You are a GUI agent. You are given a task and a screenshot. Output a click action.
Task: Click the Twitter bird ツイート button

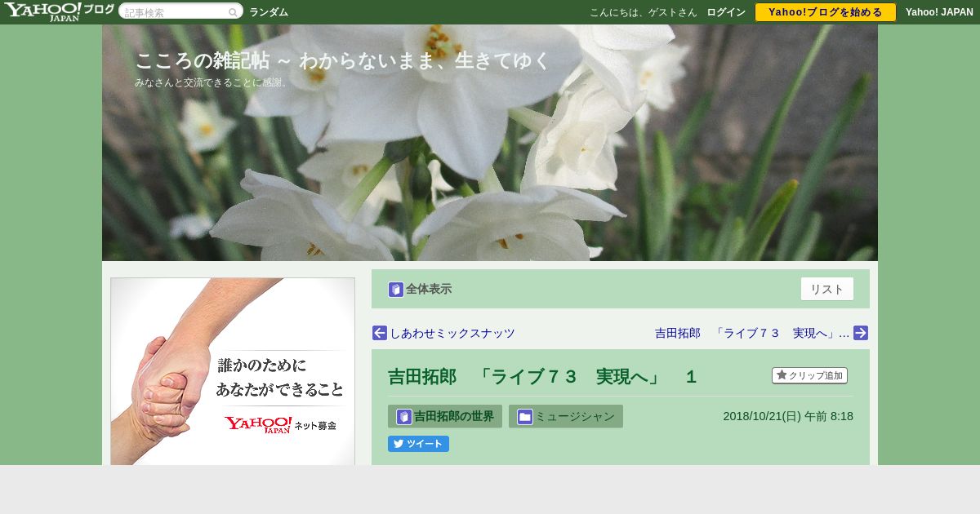tap(418, 444)
